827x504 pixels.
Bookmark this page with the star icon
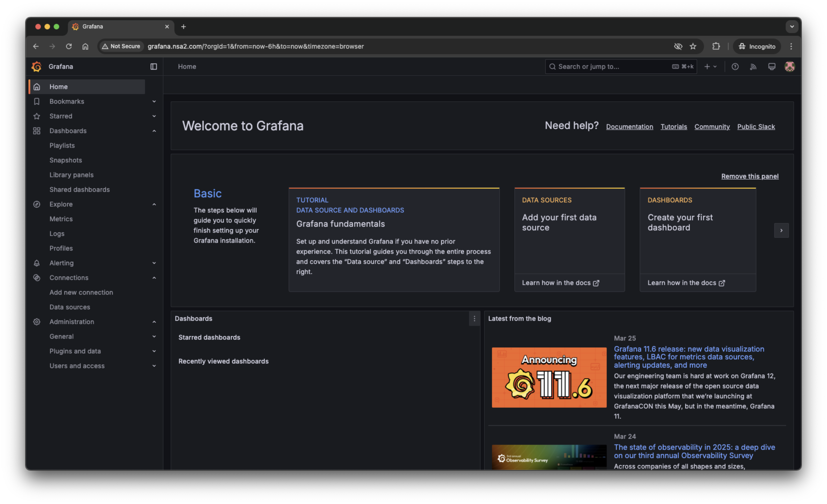point(693,46)
